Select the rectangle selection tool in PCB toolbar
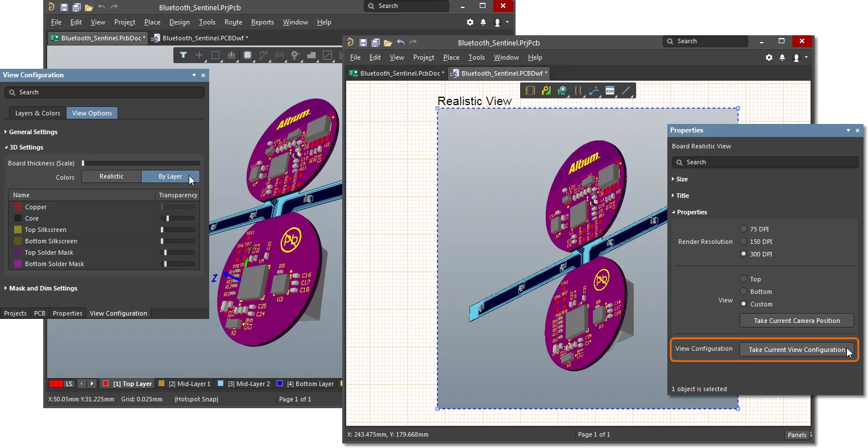Viewport: 868px width, 448px height. [215, 55]
